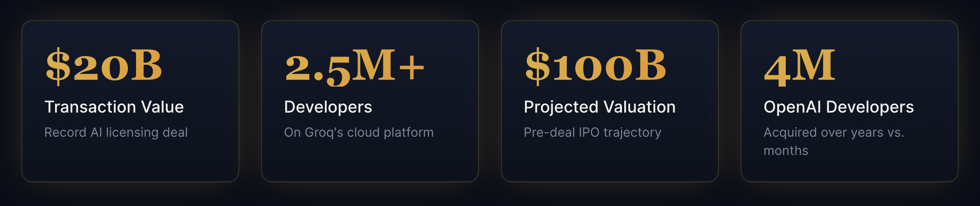Click 'Acquired over years vs.' text line
This screenshot has height=206, width=980.
pyautogui.click(x=834, y=133)
